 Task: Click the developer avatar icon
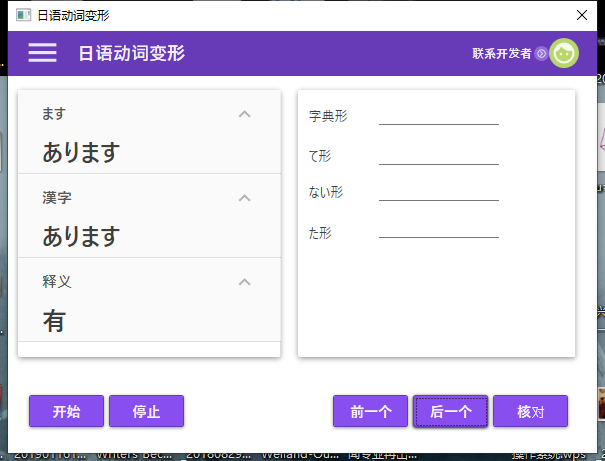pyautogui.click(x=564, y=53)
